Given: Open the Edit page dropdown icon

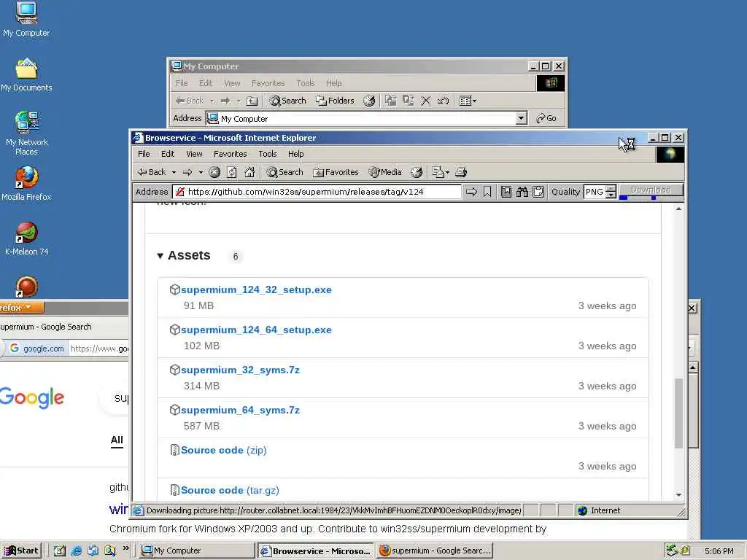Looking at the screenshot, I should point(440,172).
